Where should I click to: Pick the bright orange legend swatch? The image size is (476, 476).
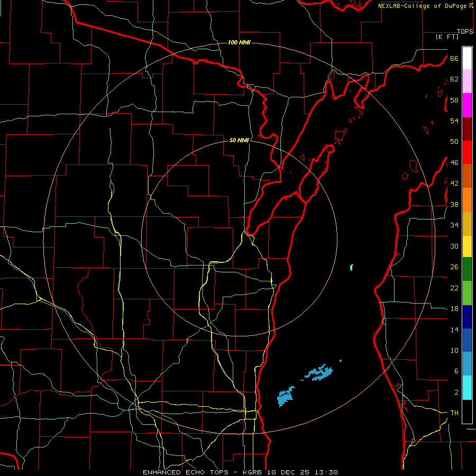click(467, 200)
